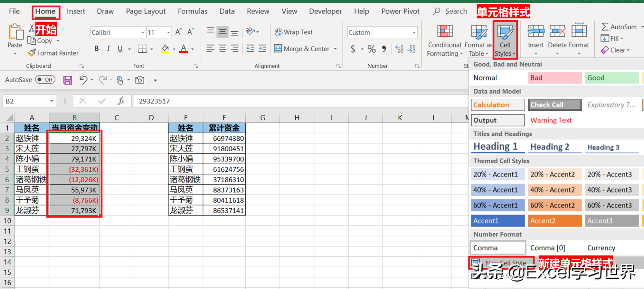This screenshot has height=289, width=644.
Task: Increase indent
Action: [262, 49]
